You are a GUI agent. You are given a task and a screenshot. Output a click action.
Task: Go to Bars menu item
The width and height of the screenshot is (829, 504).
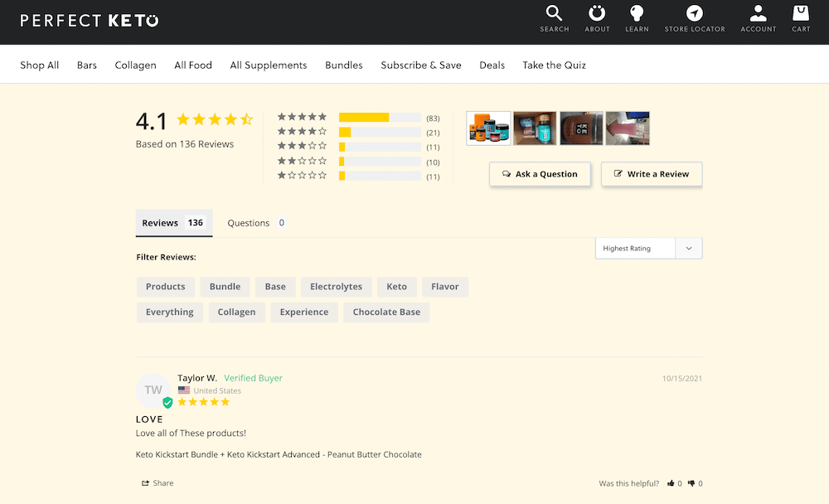tap(87, 65)
